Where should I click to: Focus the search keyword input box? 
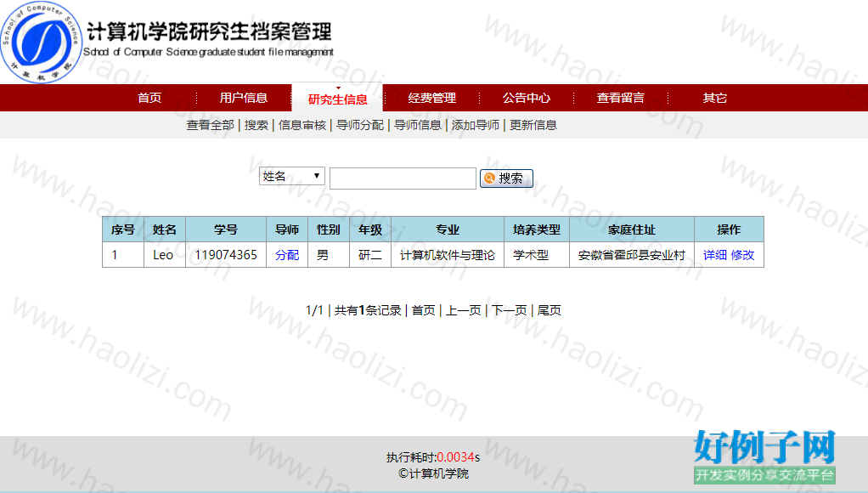(x=403, y=178)
